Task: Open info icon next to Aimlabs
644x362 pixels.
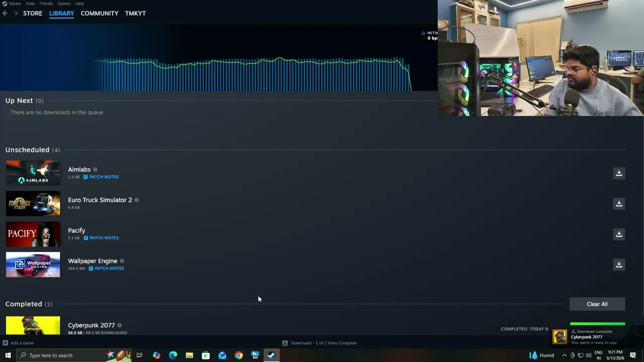Action: 95,169
